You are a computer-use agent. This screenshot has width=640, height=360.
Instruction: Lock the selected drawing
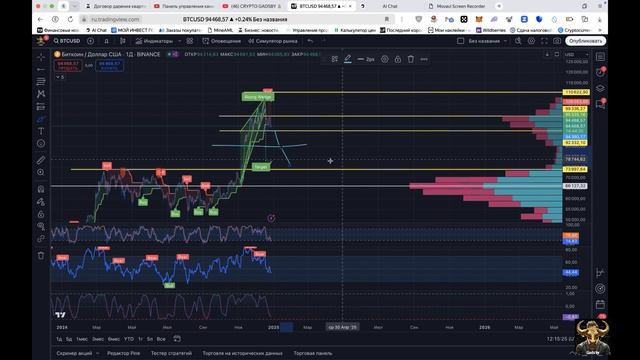[x=398, y=59]
